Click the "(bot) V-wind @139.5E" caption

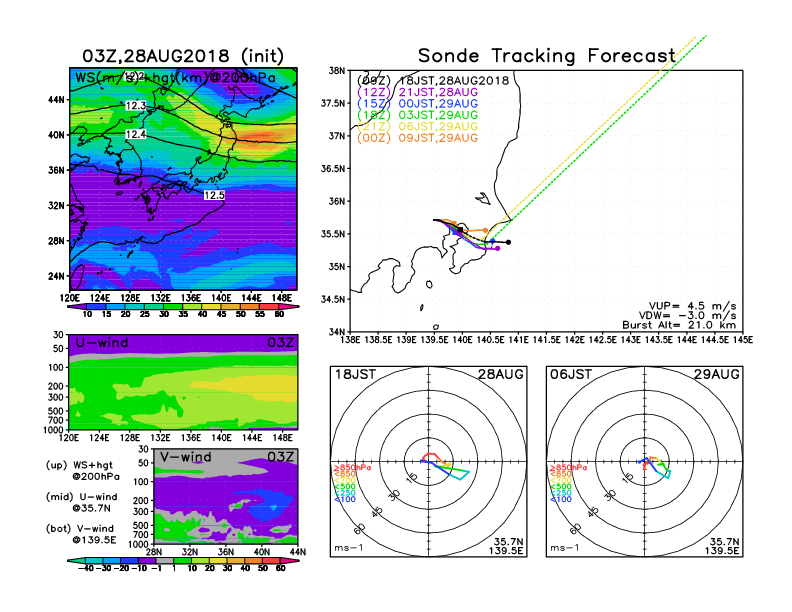(81, 534)
